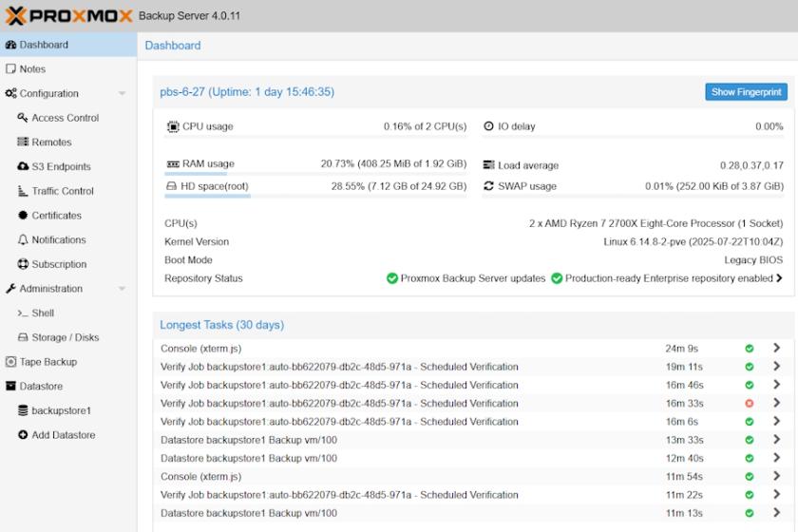Go to Subscription page
Screen dimensions: 798x532
click(68, 265)
